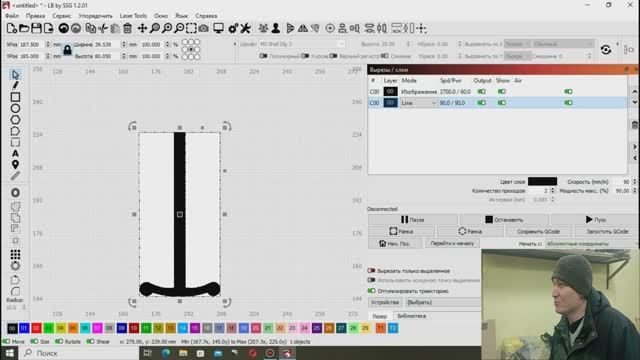Toggle Show for the Line layer

coord(502,103)
